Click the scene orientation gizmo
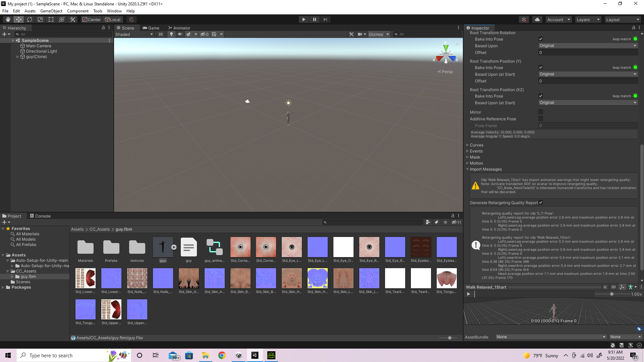Viewport: 644px width, 362px height. click(x=446, y=54)
